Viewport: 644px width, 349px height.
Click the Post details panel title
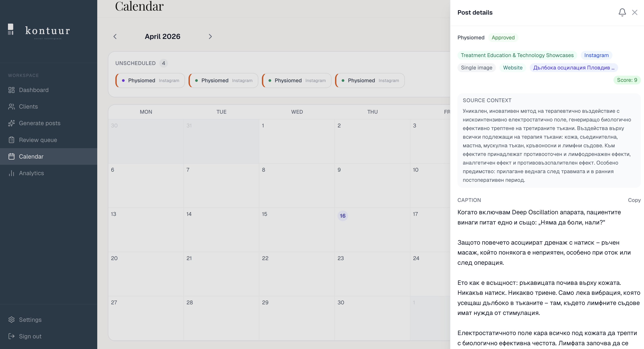click(x=475, y=13)
